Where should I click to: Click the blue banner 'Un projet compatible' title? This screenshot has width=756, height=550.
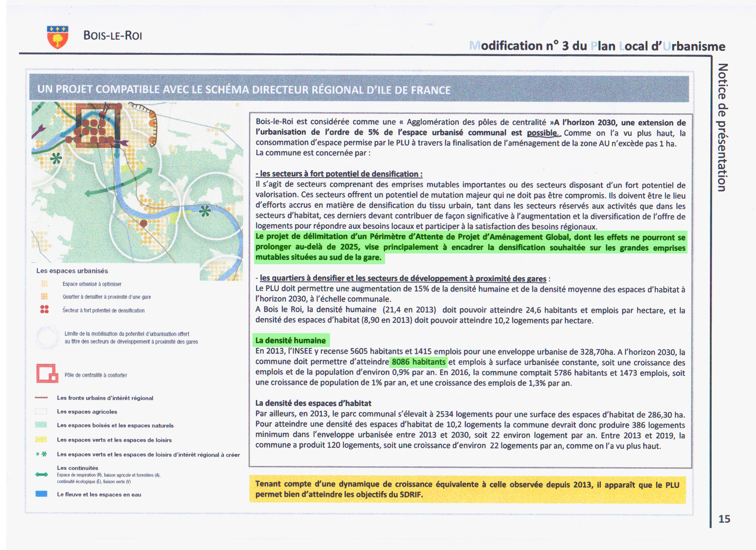point(244,90)
